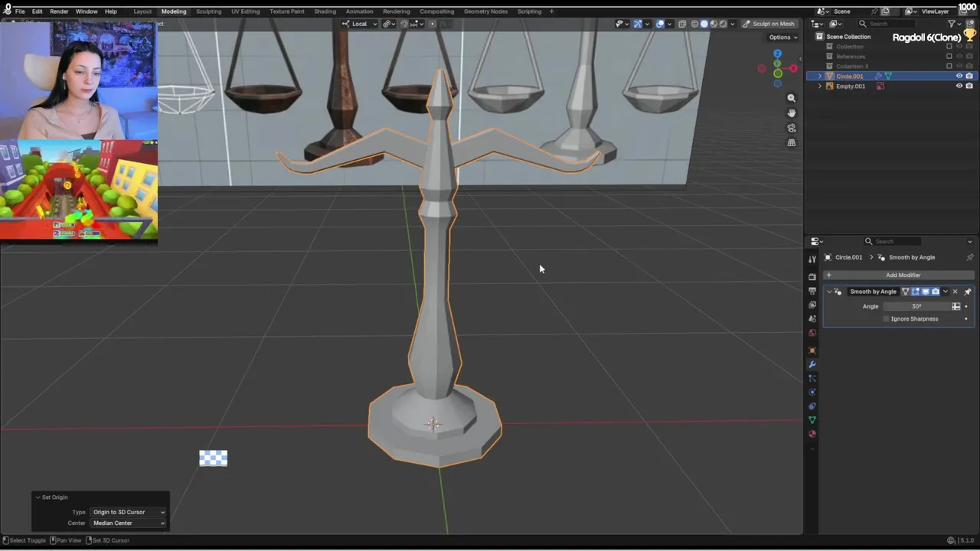Open the World properties tab

(x=812, y=333)
